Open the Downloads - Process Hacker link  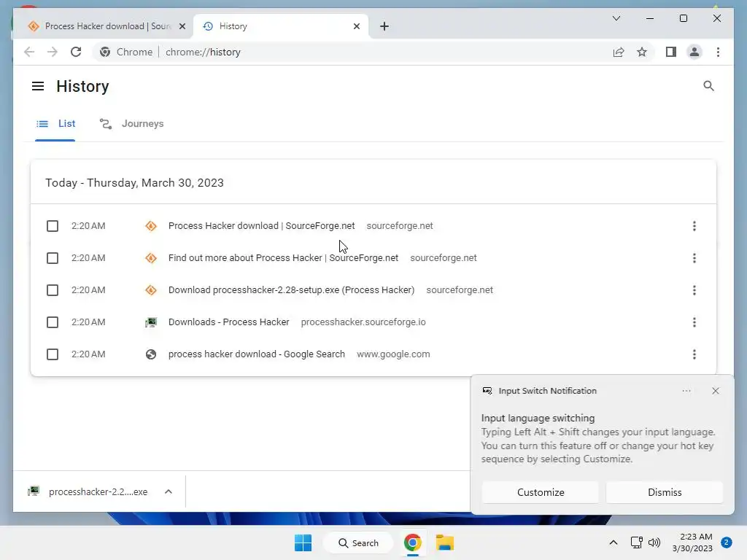point(228,322)
